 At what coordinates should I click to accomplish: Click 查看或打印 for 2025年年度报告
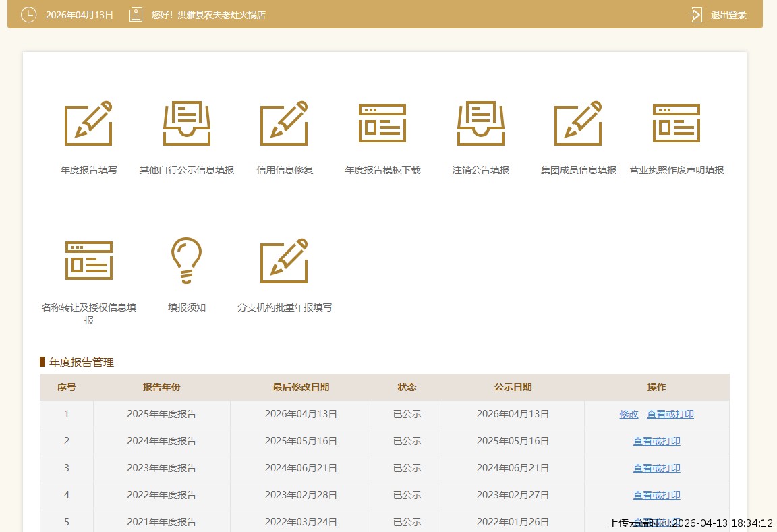pyautogui.click(x=670, y=414)
